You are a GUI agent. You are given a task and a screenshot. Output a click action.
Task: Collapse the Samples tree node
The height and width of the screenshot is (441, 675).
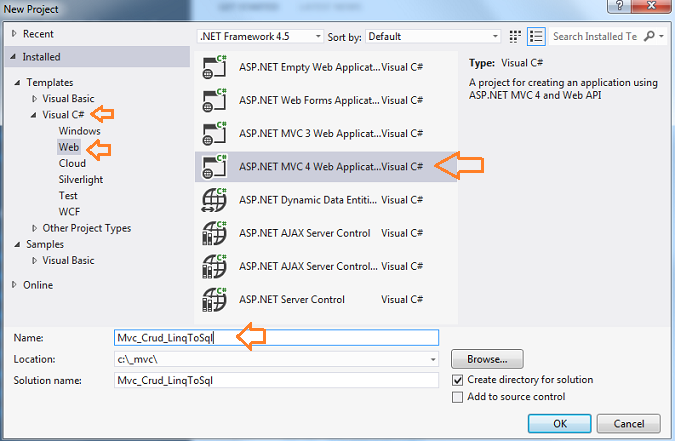click(17, 244)
